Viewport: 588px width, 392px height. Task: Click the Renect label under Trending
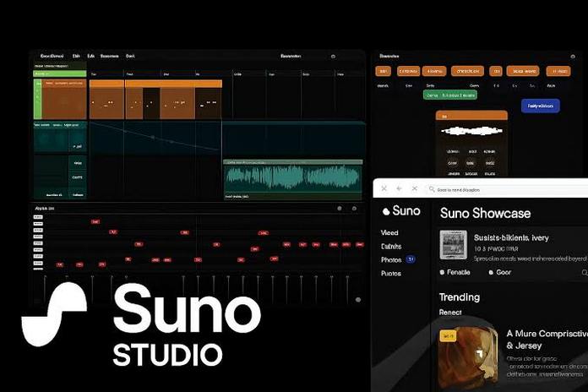pos(450,313)
